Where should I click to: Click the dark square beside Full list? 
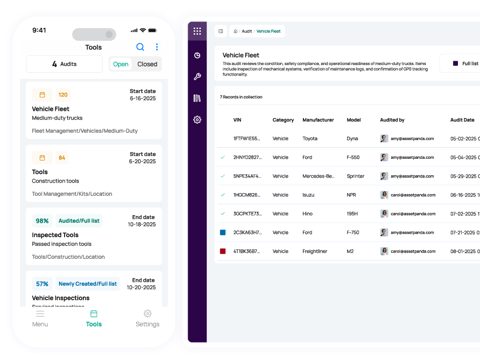(455, 63)
